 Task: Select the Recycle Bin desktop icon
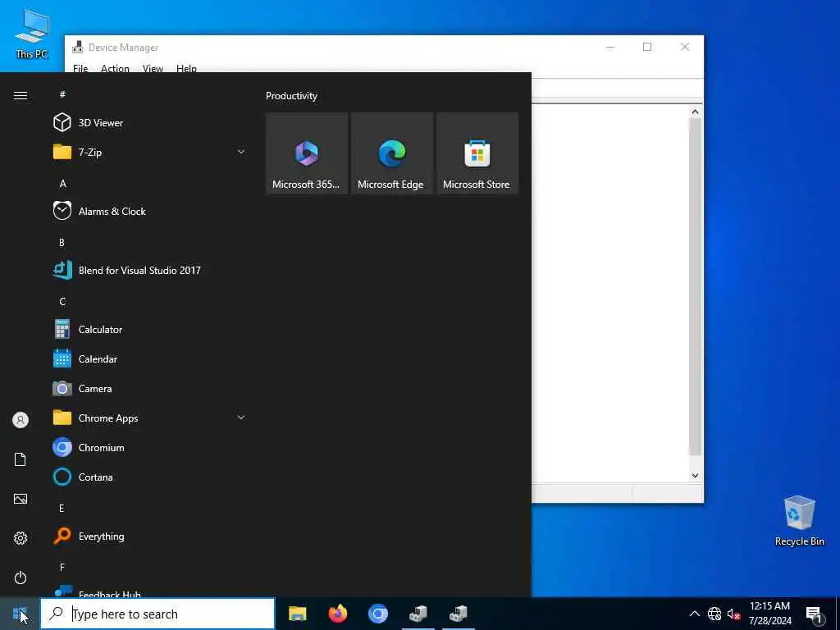pyautogui.click(x=799, y=521)
